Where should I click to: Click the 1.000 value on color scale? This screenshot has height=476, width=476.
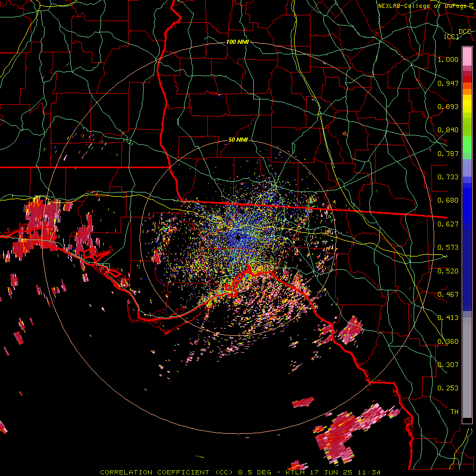coord(448,59)
